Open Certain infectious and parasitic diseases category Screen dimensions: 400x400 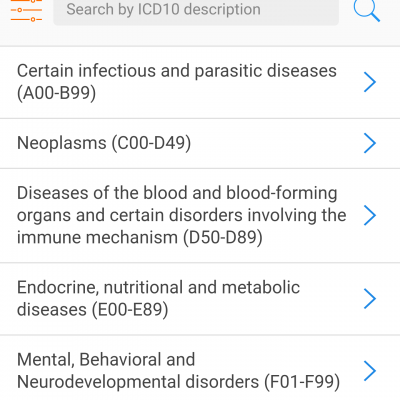(x=200, y=82)
